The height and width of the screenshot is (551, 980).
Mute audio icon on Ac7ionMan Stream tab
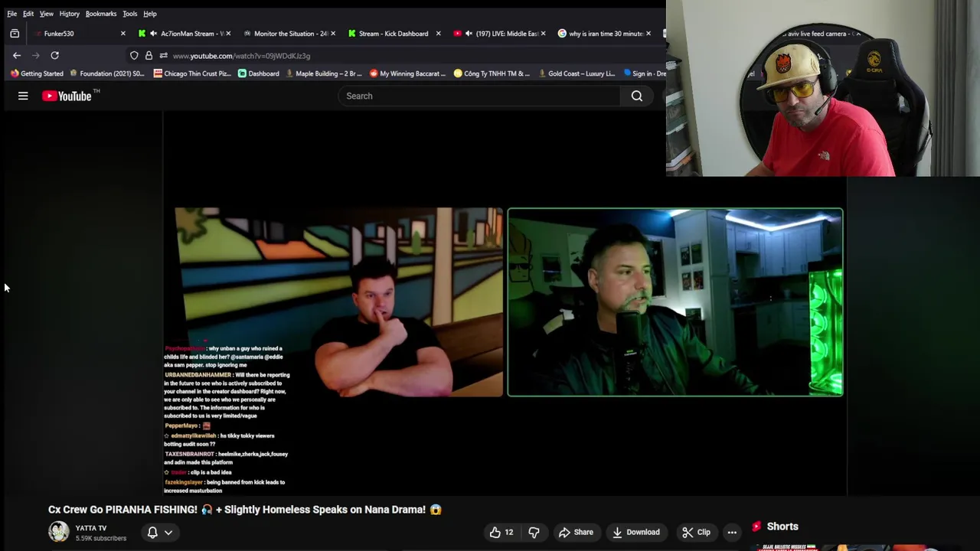[154, 34]
